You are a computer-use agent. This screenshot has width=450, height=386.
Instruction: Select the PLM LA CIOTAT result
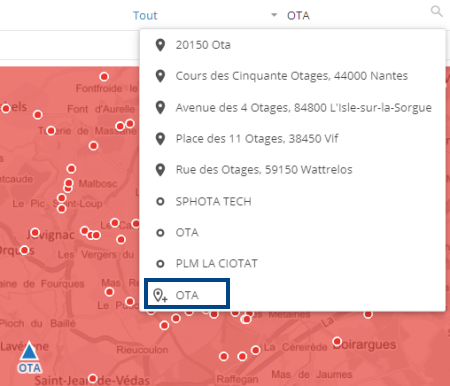point(292,263)
